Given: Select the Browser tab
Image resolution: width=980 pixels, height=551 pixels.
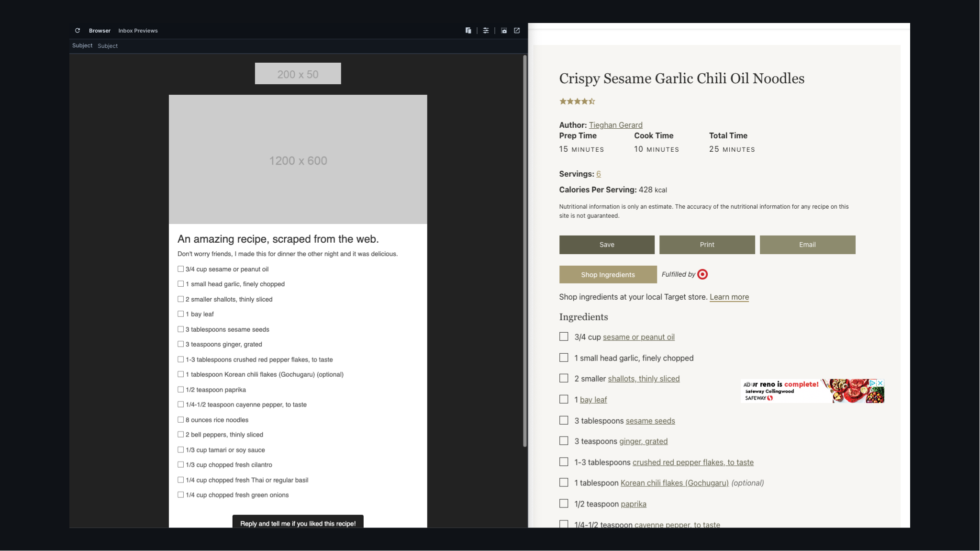Looking at the screenshot, I should pyautogui.click(x=100, y=31).
